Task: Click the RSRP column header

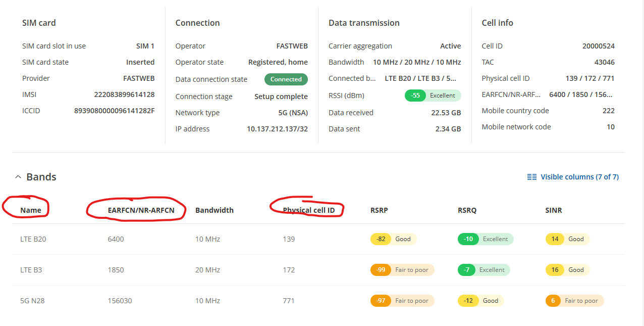Action: pos(379,210)
